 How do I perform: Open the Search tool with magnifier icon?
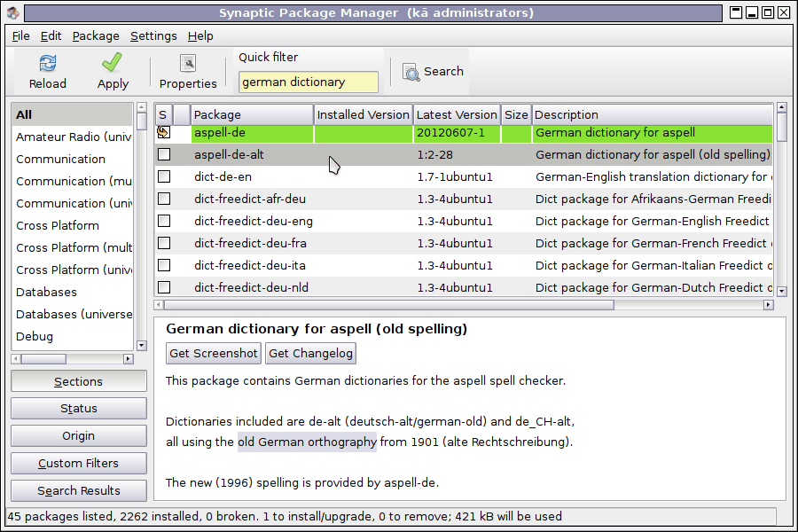(433, 72)
